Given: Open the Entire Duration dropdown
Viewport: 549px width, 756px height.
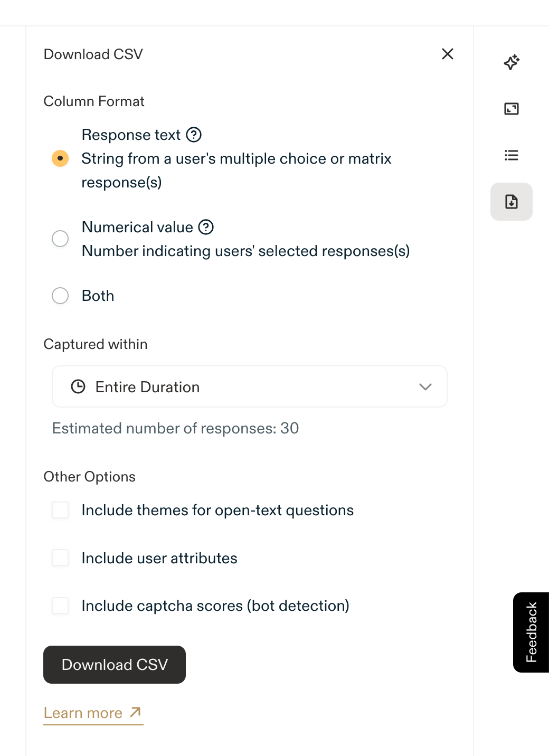Looking at the screenshot, I should [x=249, y=387].
